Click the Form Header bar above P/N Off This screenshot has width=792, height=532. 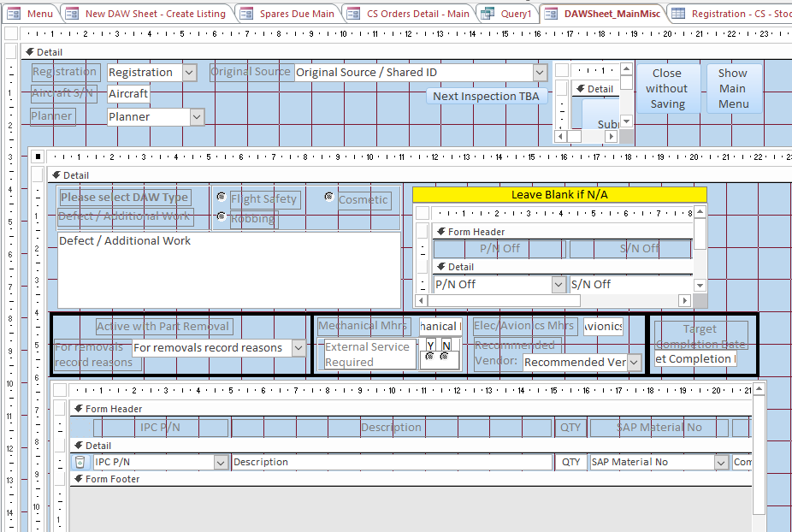click(x=563, y=232)
